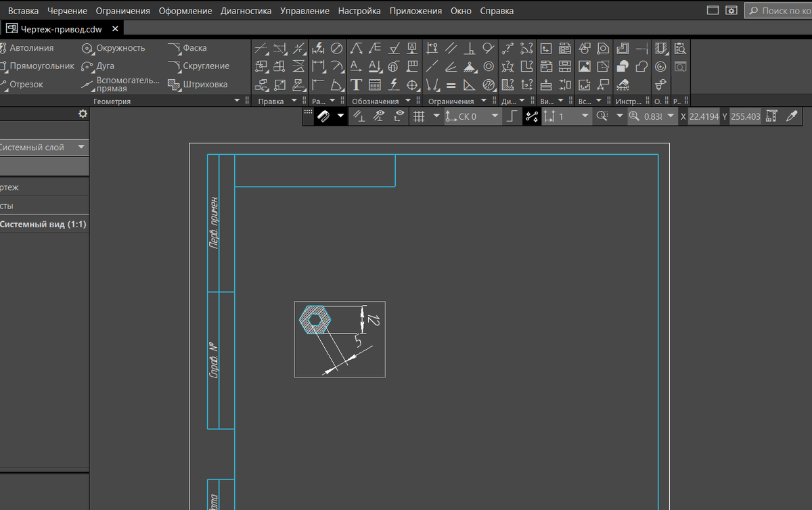Click the diametral dimension icon
Screen dimensions: 812x510
tap(336, 48)
